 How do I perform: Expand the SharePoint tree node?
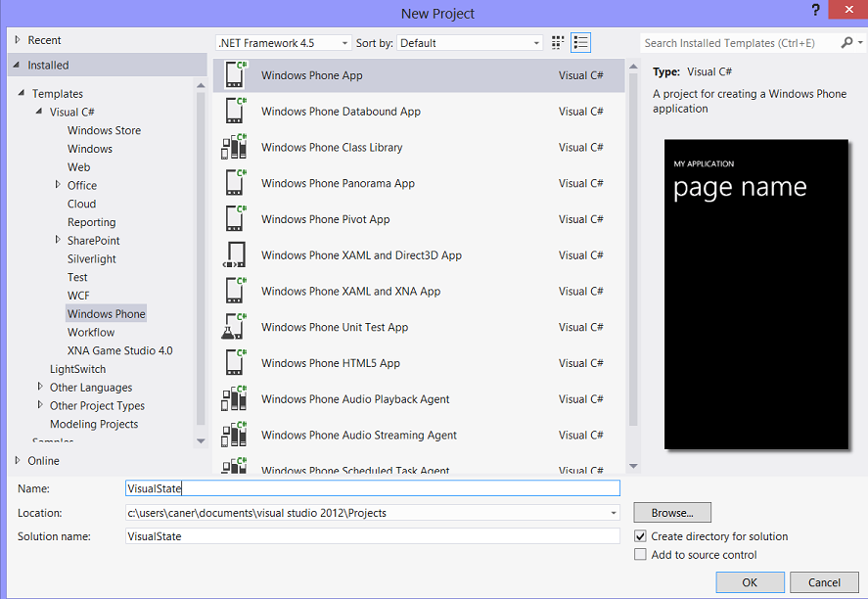58,239
